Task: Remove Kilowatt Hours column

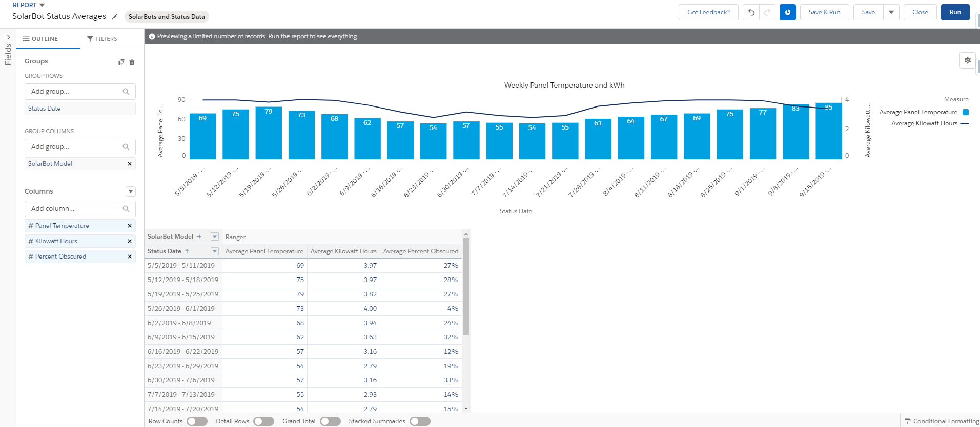Action: click(130, 241)
